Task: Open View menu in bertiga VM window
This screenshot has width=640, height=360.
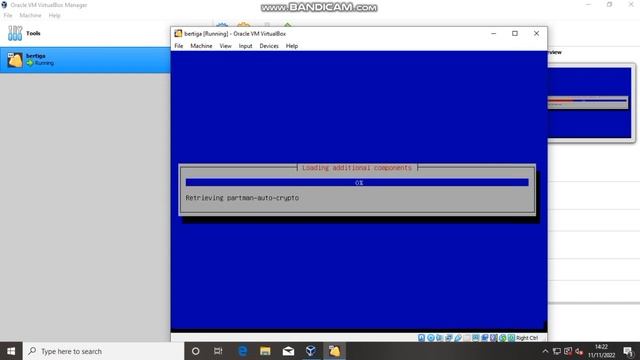Action: point(225,46)
